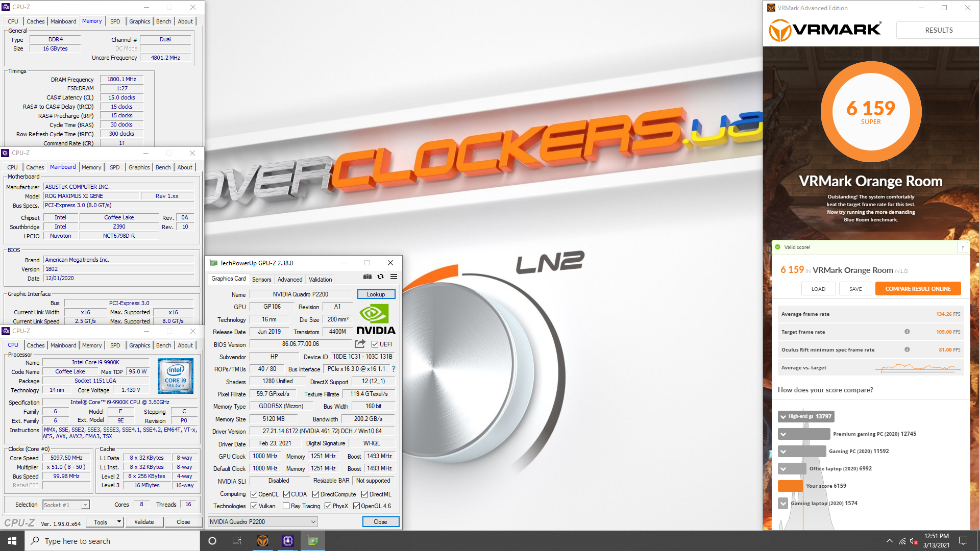Click the Tools button in CPU-Z

point(101,522)
